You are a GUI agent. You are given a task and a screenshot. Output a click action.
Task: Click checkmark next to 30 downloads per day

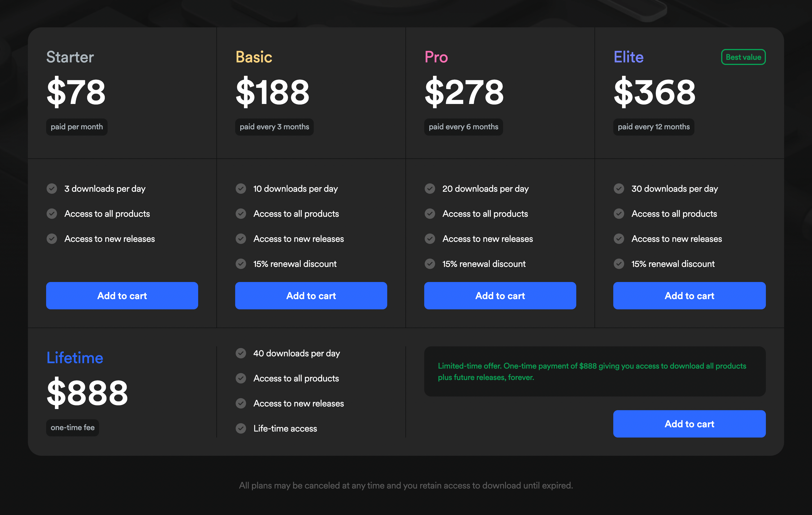(x=619, y=189)
